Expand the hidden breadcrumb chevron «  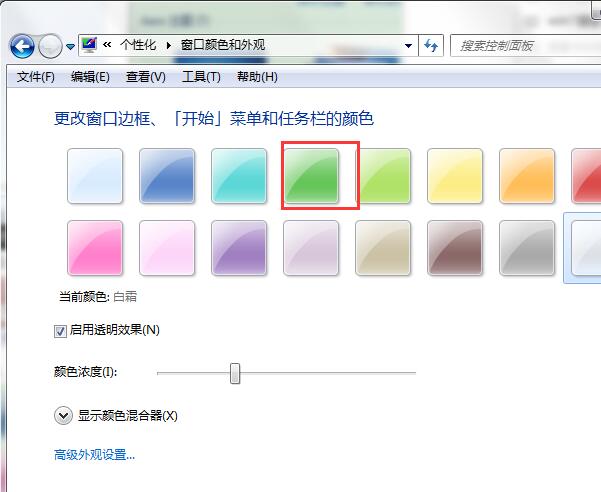107,45
